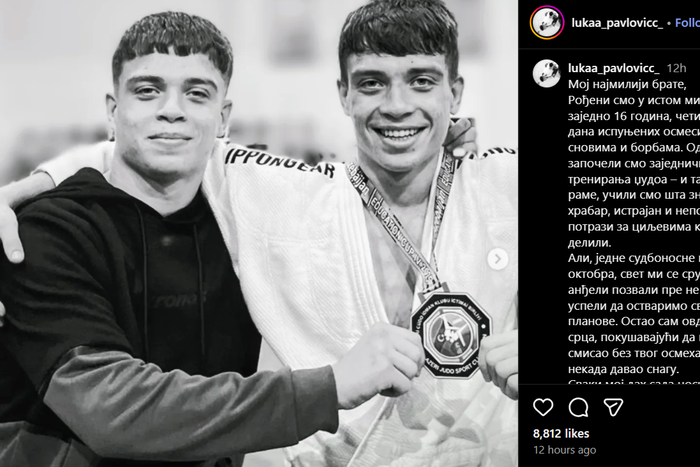This screenshot has height=467, width=700.
Task: Click the caption line starting "Али, једне судбоносне"
Action: 634,258
